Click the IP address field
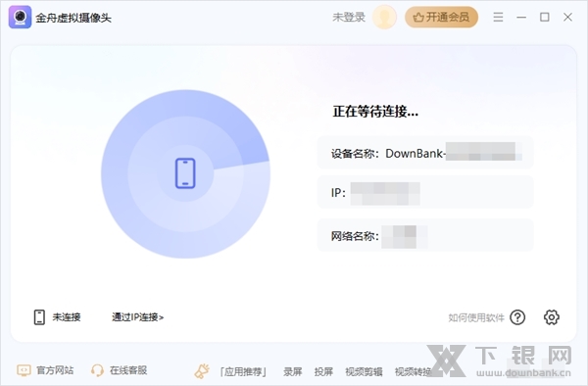 (425, 193)
